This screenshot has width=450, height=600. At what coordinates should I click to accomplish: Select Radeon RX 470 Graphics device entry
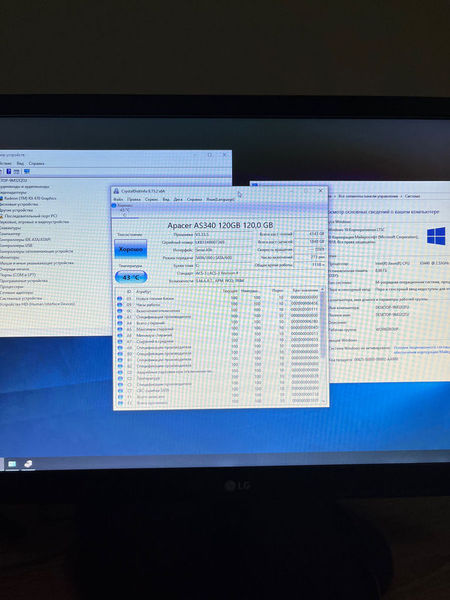pos(28,198)
